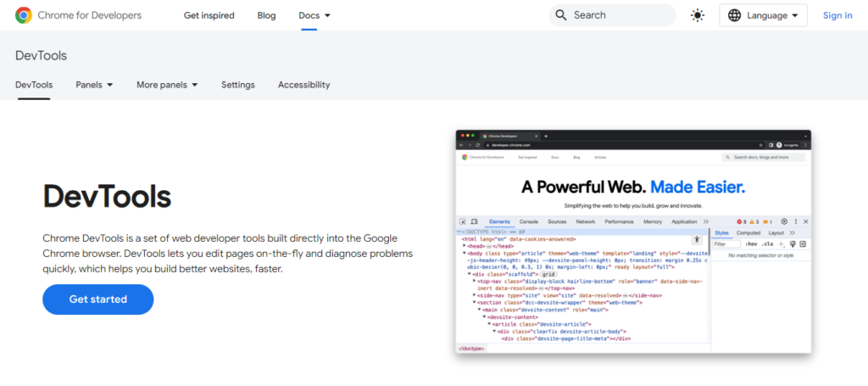Click the Filter field in Styles pane
The width and height of the screenshot is (868, 386).
(726, 244)
